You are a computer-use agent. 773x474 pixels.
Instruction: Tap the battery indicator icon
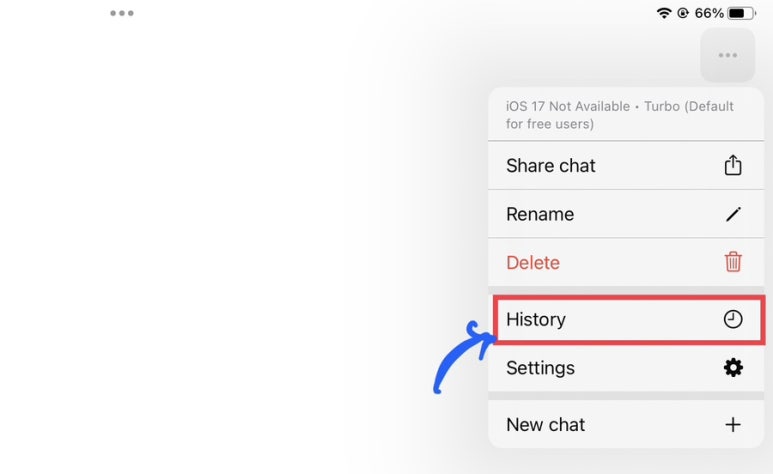pos(741,13)
